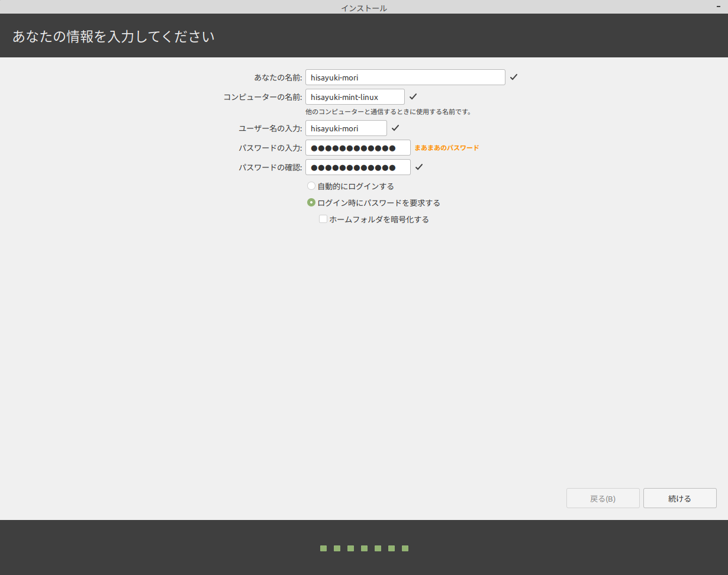Select 自動的にログインする radio button
728x575 pixels.
coord(311,186)
